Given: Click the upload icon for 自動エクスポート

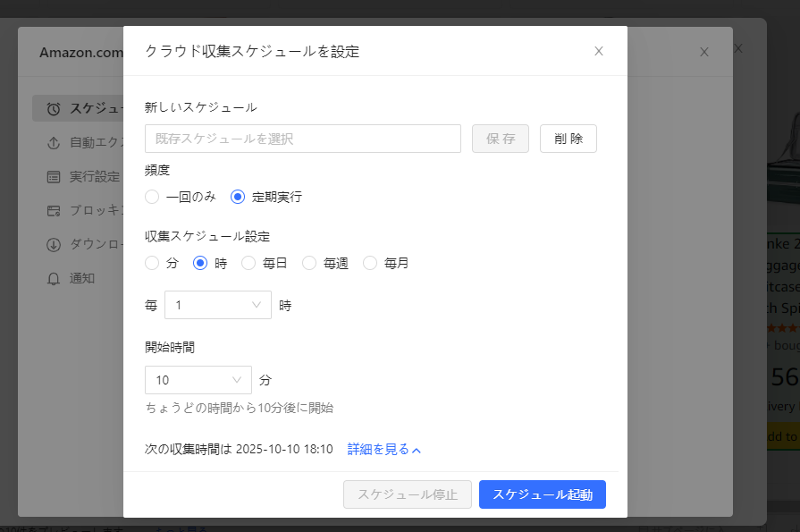Looking at the screenshot, I should point(54,143).
